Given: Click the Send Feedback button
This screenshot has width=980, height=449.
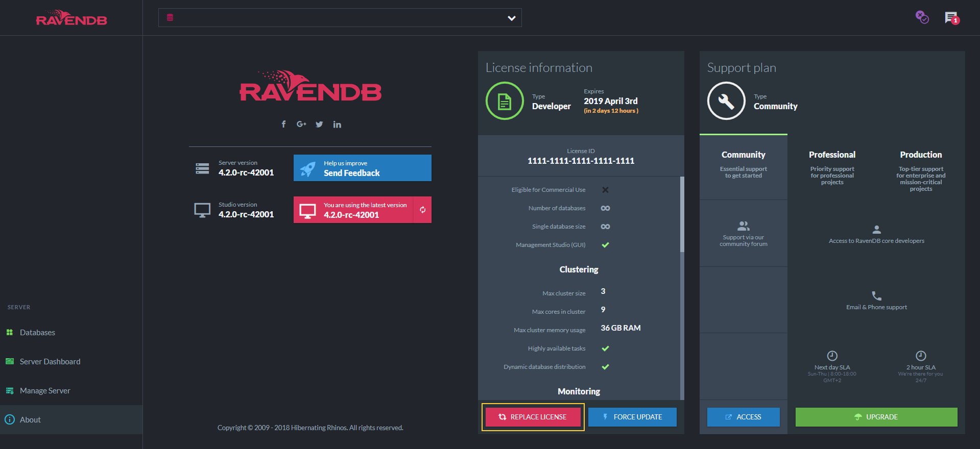Looking at the screenshot, I should point(363,168).
